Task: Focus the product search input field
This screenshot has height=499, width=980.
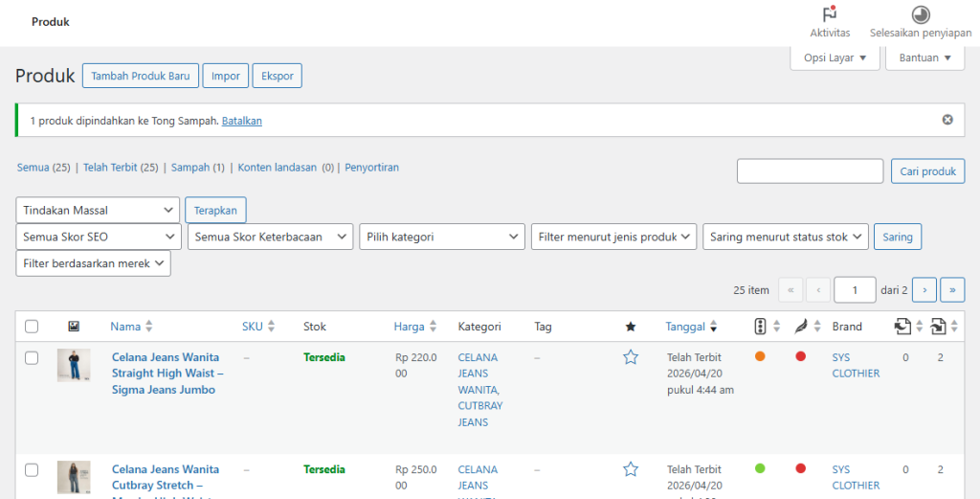Action: [x=810, y=171]
